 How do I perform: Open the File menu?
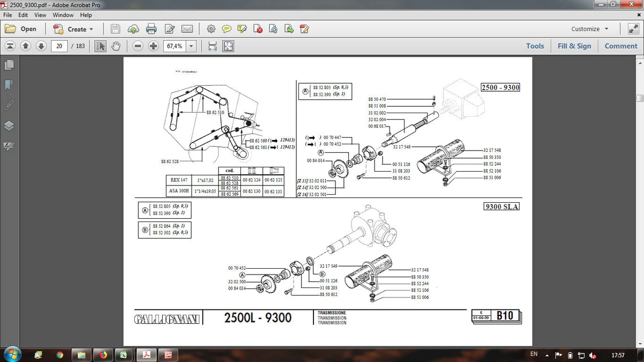click(x=8, y=15)
